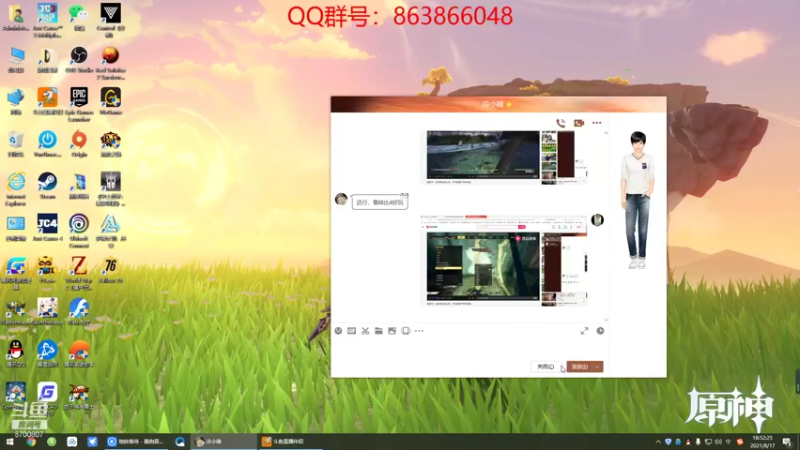
Task: Open World War Z desktop shortcut
Action: click(x=79, y=273)
